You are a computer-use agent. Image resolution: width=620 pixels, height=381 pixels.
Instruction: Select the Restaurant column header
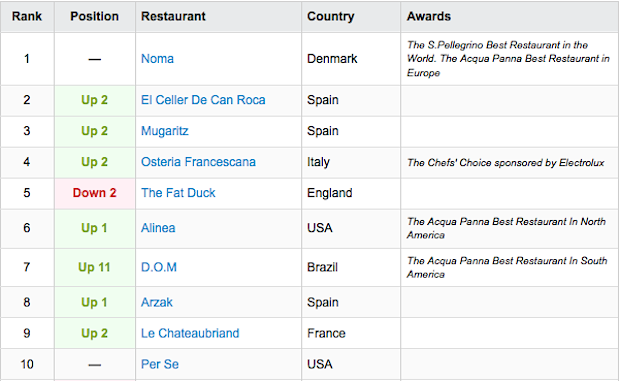218,16
